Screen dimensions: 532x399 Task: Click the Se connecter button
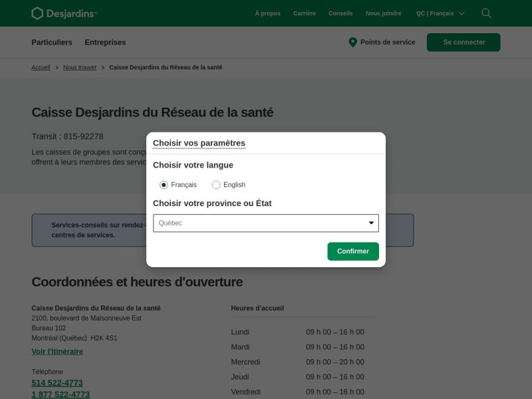(x=464, y=43)
